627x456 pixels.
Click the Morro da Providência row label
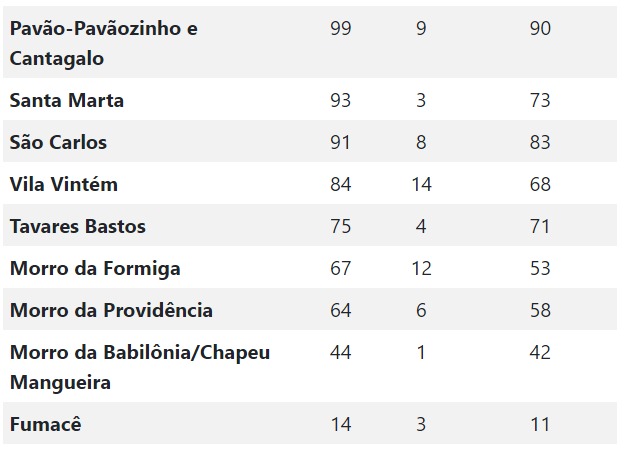coord(111,310)
